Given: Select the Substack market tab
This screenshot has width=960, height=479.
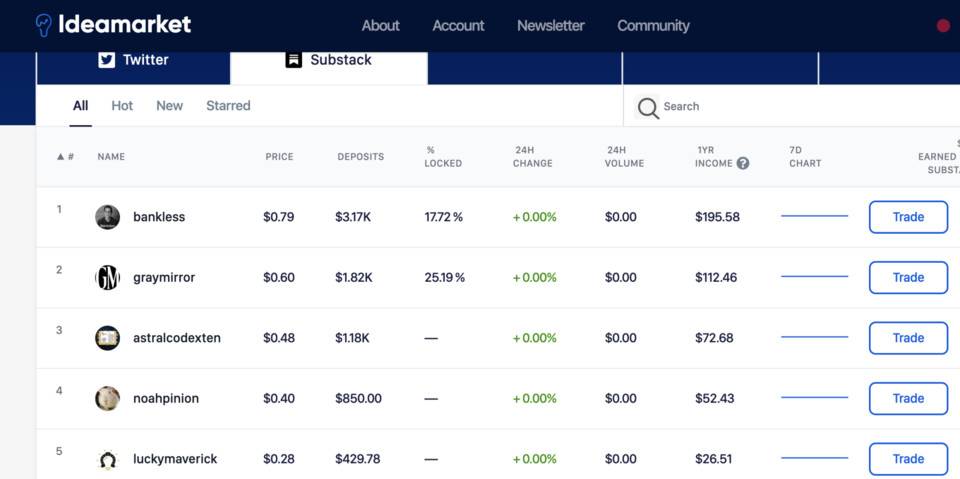Looking at the screenshot, I should pos(329,60).
